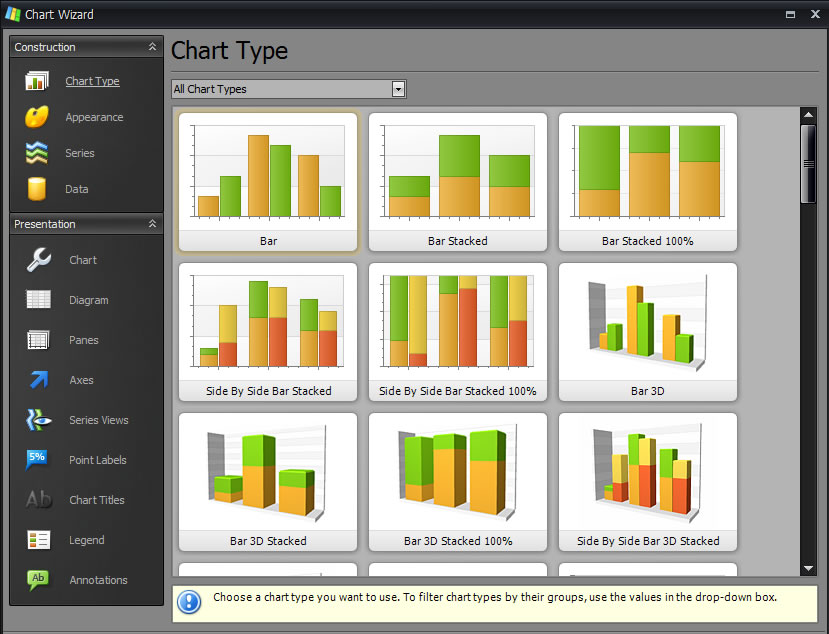Image resolution: width=829 pixels, height=634 pixels.
Task: Open the Chart Type page link
Action: point(93,81)
